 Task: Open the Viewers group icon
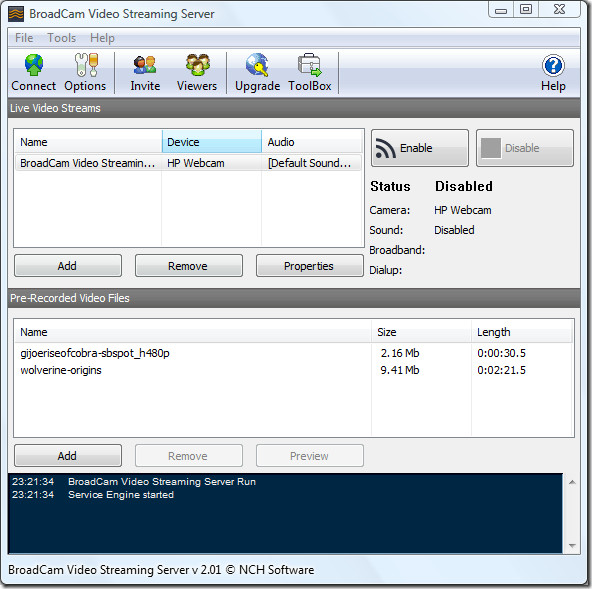click(x=197, y=65)
